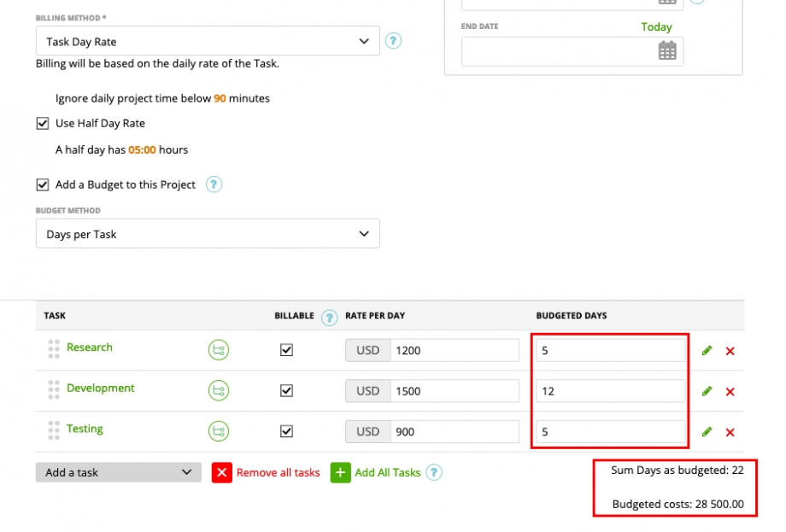Toggle the billable checkbox for Development
786x532 pixels.
coord(287,391)
